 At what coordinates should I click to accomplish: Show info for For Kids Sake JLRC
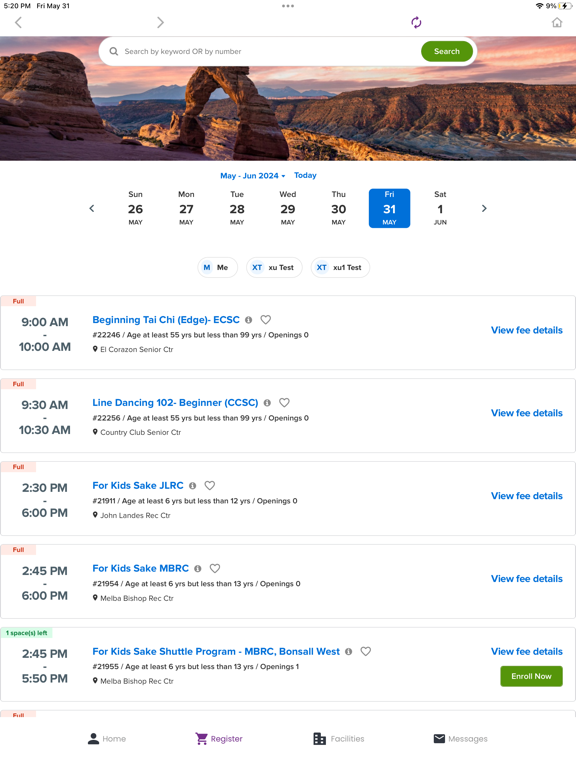coord(192,486)
